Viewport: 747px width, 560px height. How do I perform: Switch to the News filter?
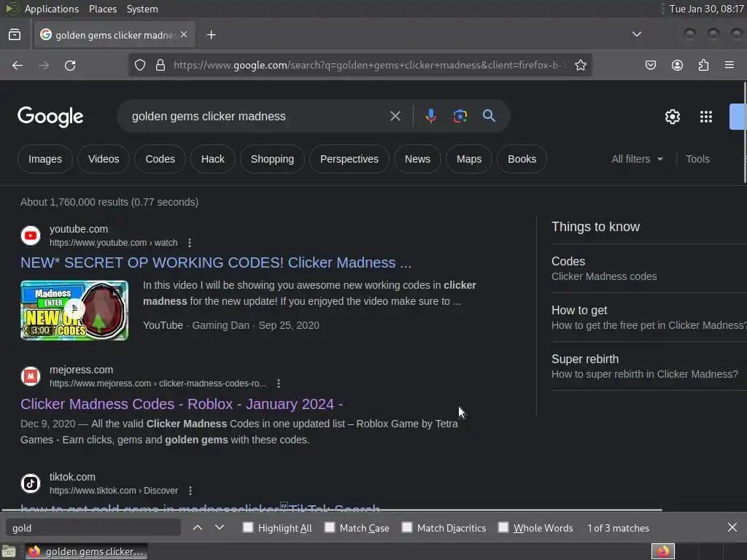pos(417,159)
